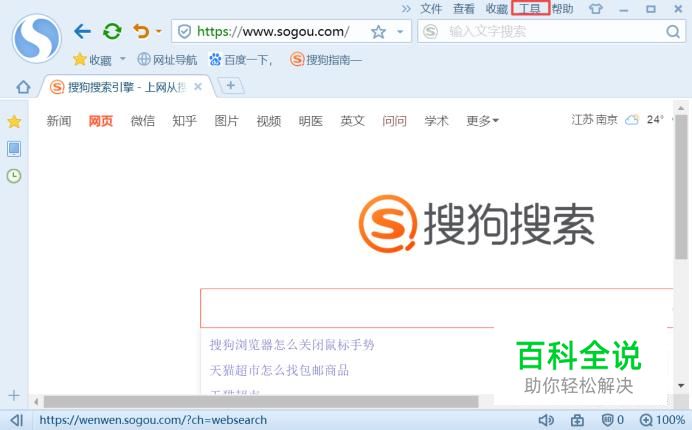Viewport: 692px width, 430px height.
Task: Focus the top-right text search box
Action: pos(552,31)
